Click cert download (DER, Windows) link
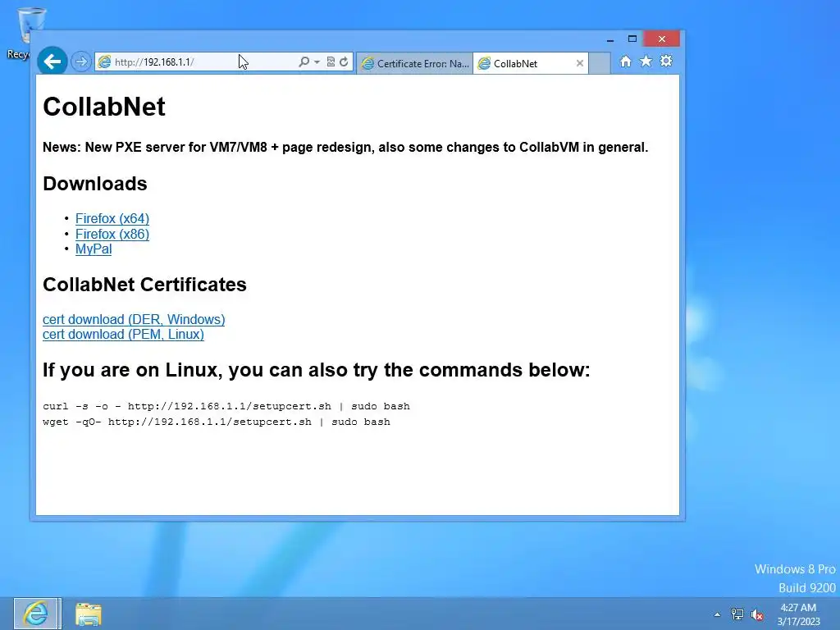The width and height of the screenshot is (840, 630). [134, 319]
